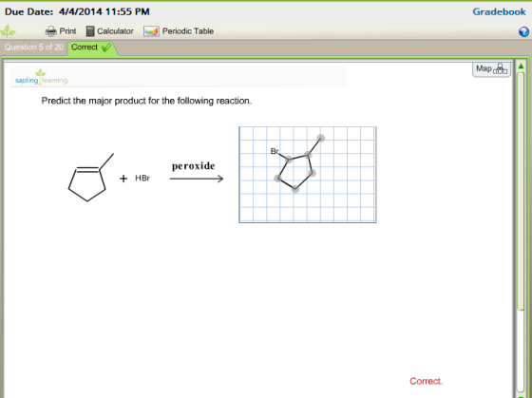Click the methyl carbon atom in answer
532x398 pixels.
[x=321, y=138]
